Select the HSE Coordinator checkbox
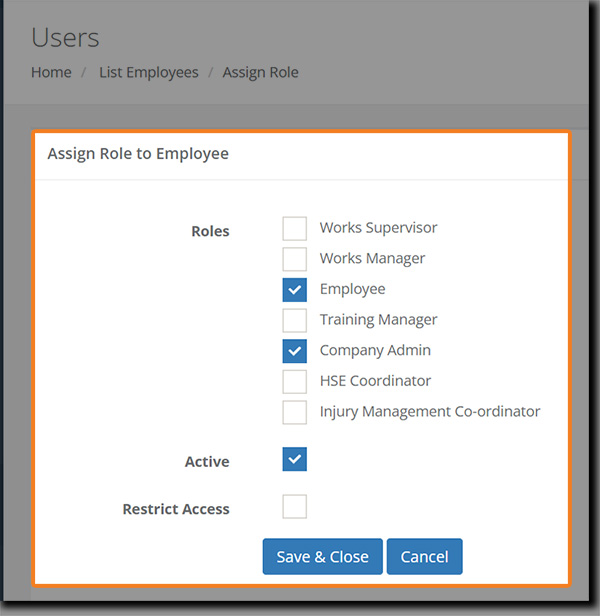 coord(294,381)
